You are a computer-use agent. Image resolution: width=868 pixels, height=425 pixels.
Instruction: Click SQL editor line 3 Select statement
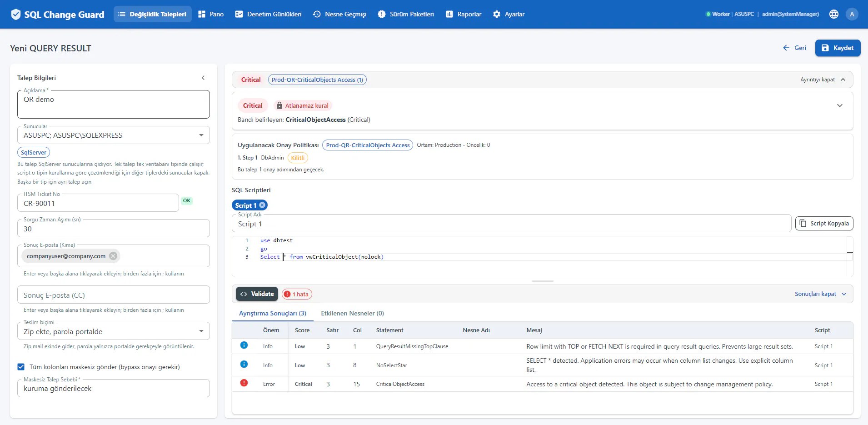tap(322, 257)
